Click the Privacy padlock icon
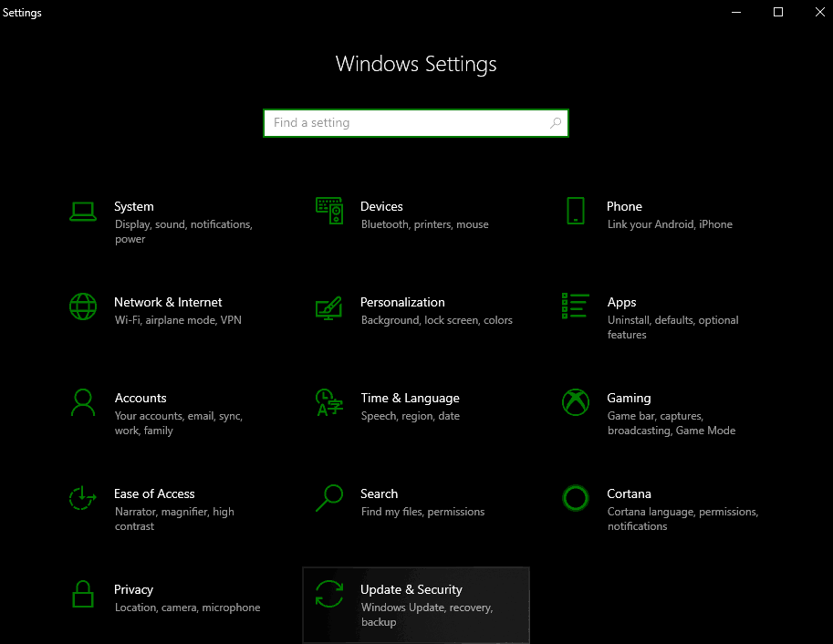 point(83,594)
